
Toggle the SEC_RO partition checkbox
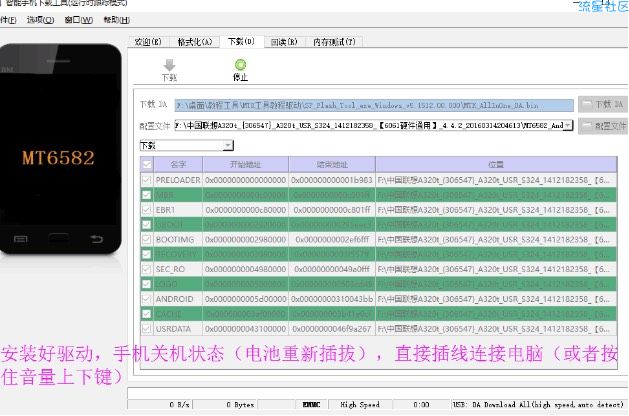[x=146, y=269]
